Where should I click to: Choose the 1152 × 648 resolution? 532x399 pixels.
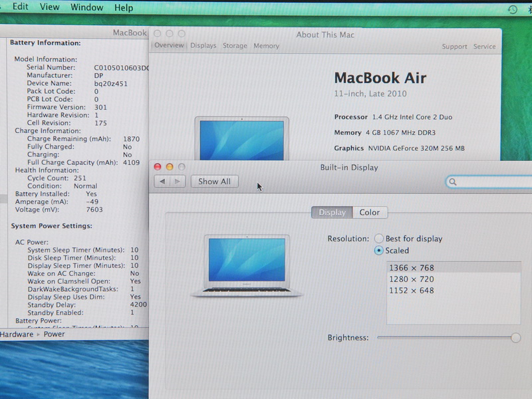point(454,291)
